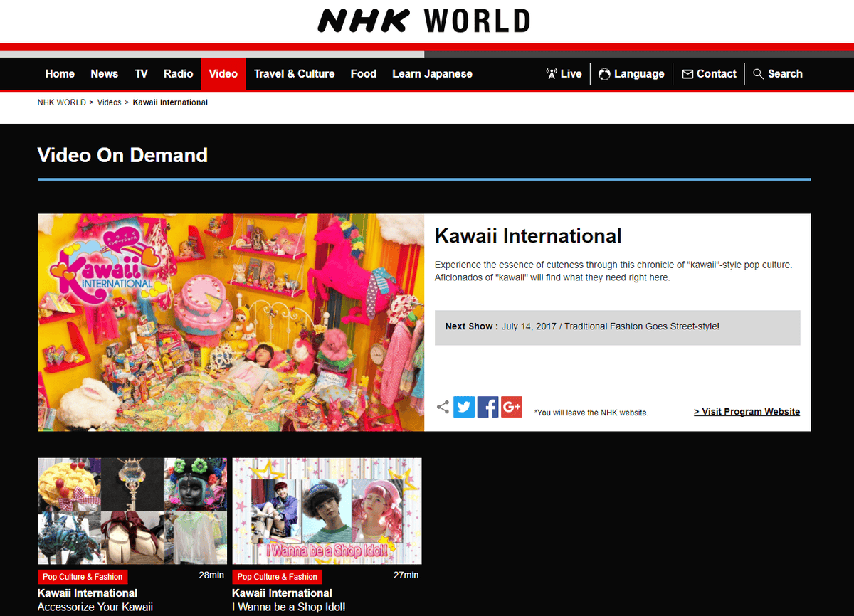
Task: Open the Radio section
Action: coord(179,74)
